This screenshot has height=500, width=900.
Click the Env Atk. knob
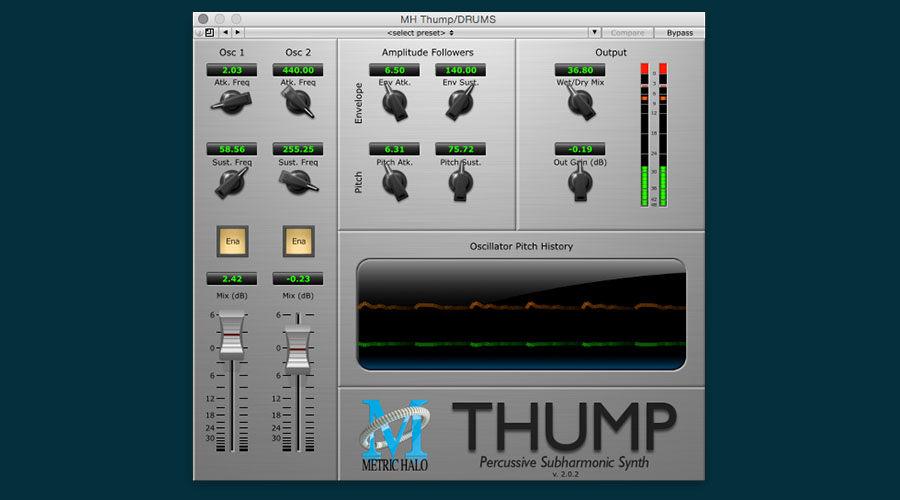395,102
